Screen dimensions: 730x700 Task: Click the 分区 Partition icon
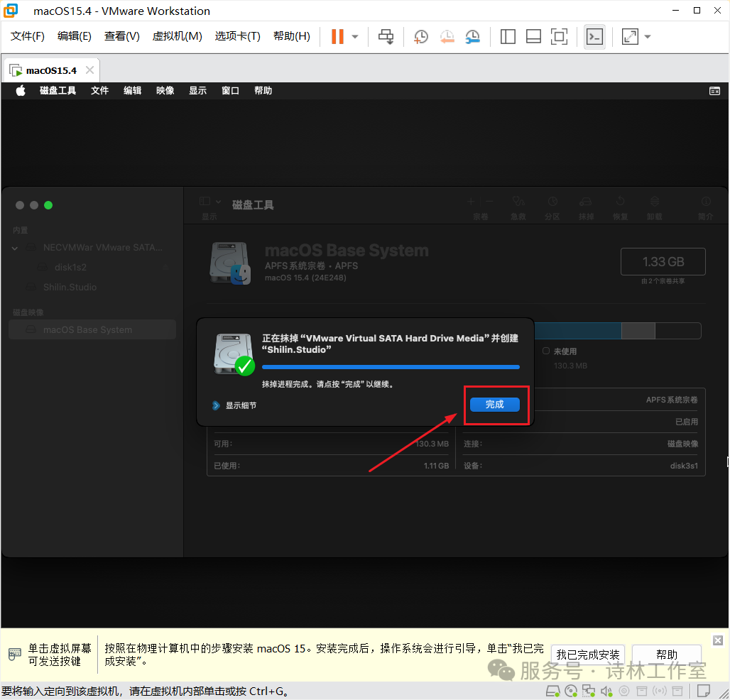(x=552, y=202)
